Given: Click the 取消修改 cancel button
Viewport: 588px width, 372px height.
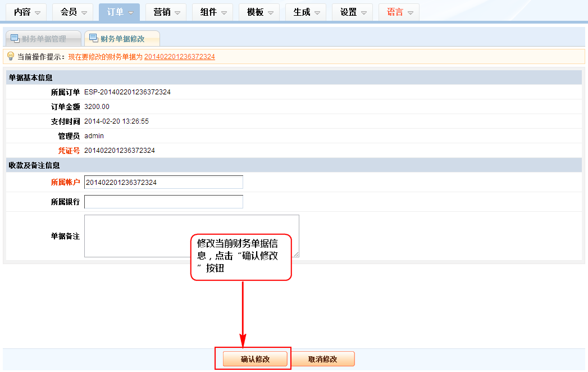Looking at the screenshot, I should click(322, 359).
